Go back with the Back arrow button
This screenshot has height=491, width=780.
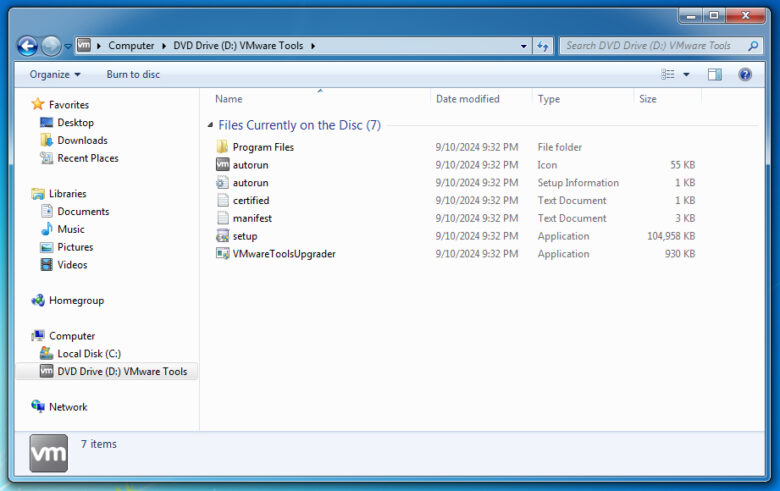pos(27,46)
